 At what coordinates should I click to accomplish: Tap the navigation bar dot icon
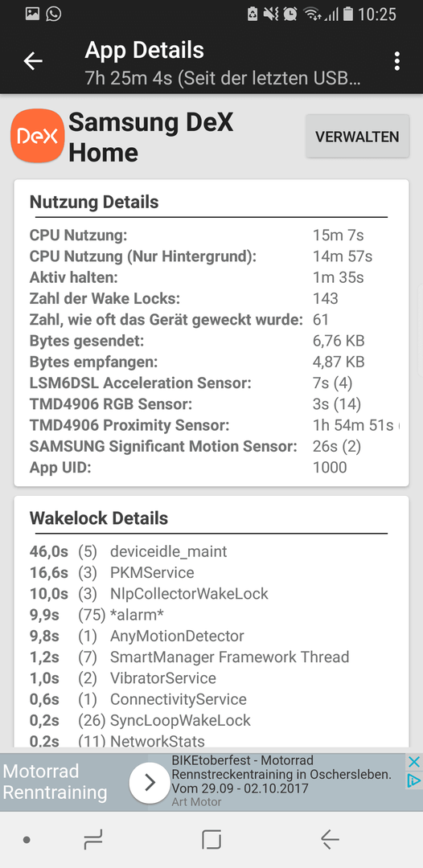(x=26, y=840)
